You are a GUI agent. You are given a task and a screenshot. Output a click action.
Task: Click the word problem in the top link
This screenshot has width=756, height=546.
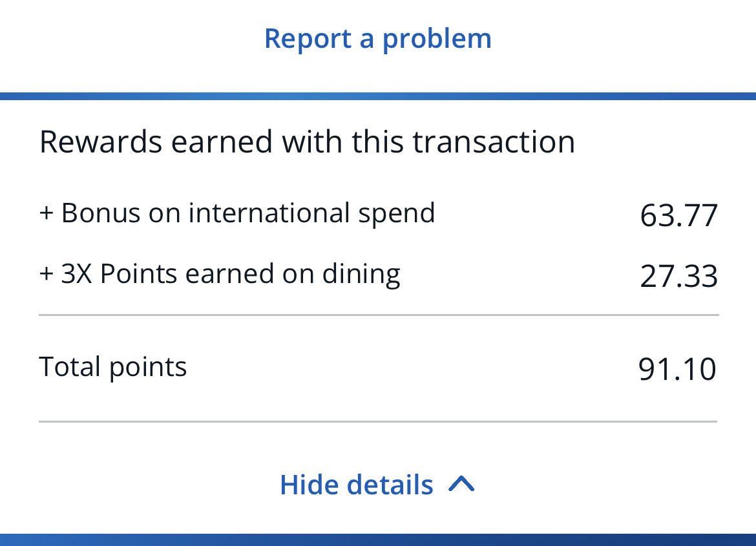coord(437,40)
